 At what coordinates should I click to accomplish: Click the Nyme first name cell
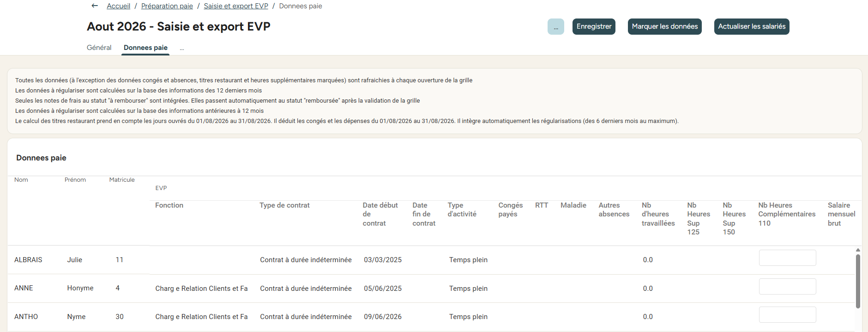pos(76,317)
